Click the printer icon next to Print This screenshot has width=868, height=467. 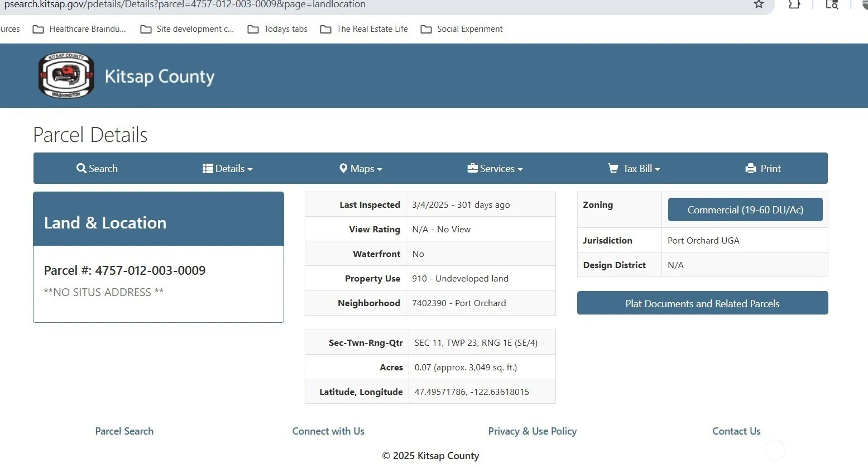coord(751,168)
